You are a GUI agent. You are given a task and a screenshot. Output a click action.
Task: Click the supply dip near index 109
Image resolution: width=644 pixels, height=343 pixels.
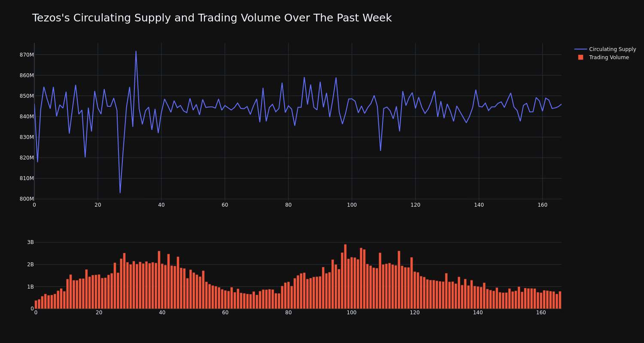pyautogui.click(x=380, y=150)
